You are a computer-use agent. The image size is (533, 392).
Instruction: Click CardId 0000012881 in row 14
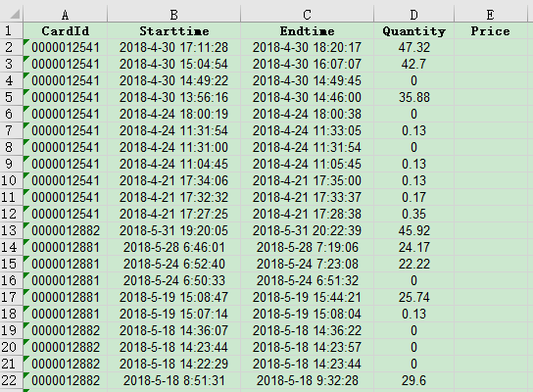(x=66, y=247)
